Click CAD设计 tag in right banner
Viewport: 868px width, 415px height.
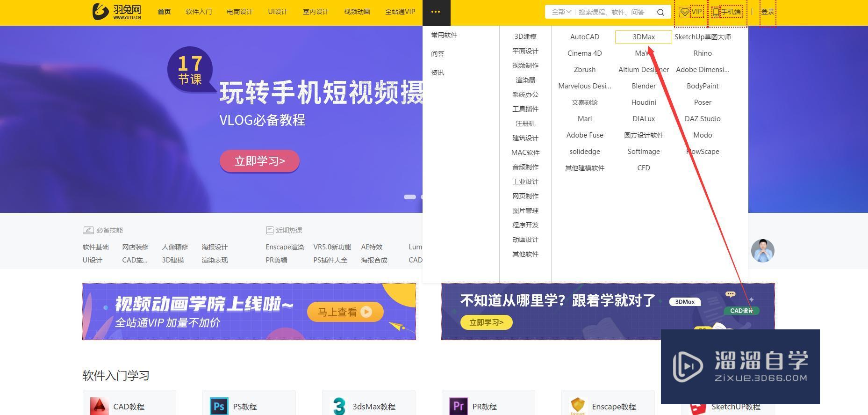741,311
